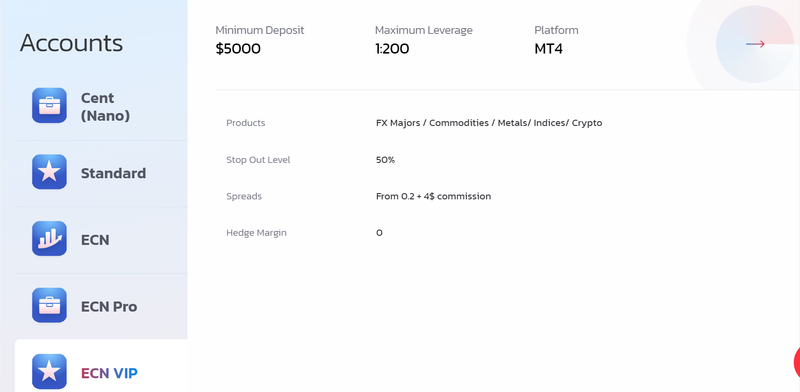Screen dimensions: 800x392
Task: Select the ECN VIP account tab
Action: click(x=101, y=366)
